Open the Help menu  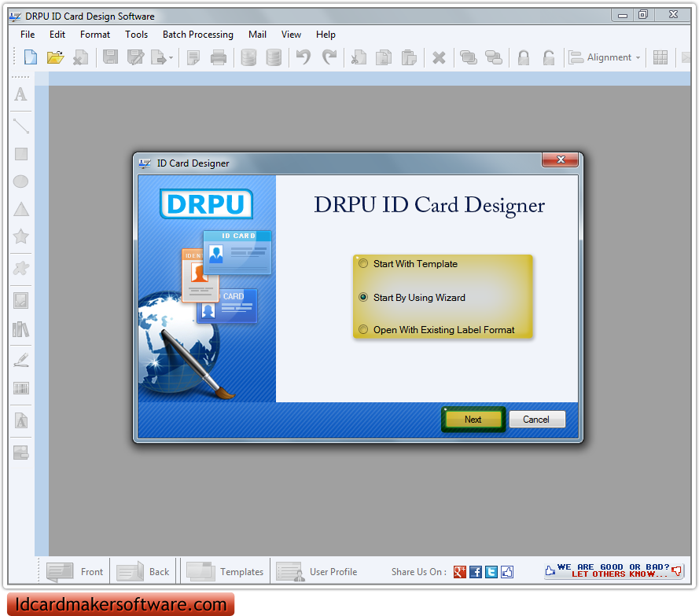[326, 35]
